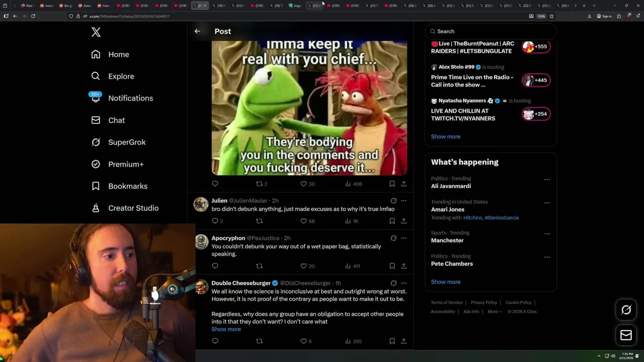
Task: Click the browser reload button
Action: coord(33,16)
